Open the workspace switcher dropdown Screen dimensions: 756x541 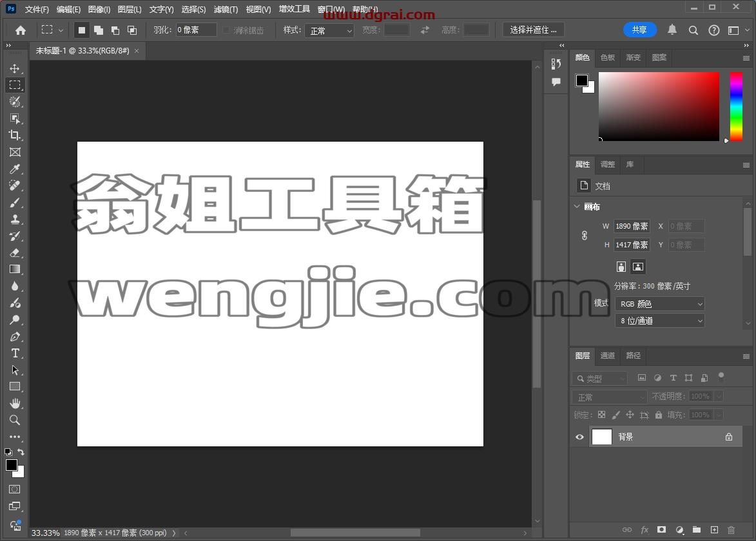[738, 30]
